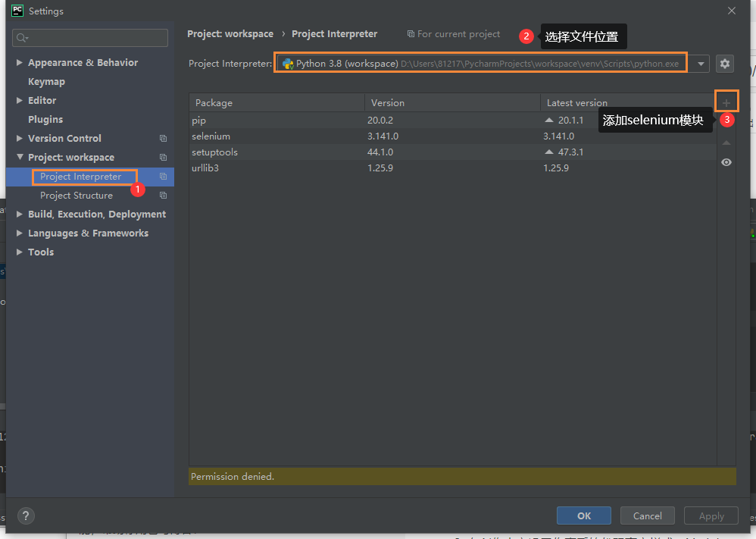Click the copy icon next to Project: workspace
756x539 pixels.
tap(163, 158)
